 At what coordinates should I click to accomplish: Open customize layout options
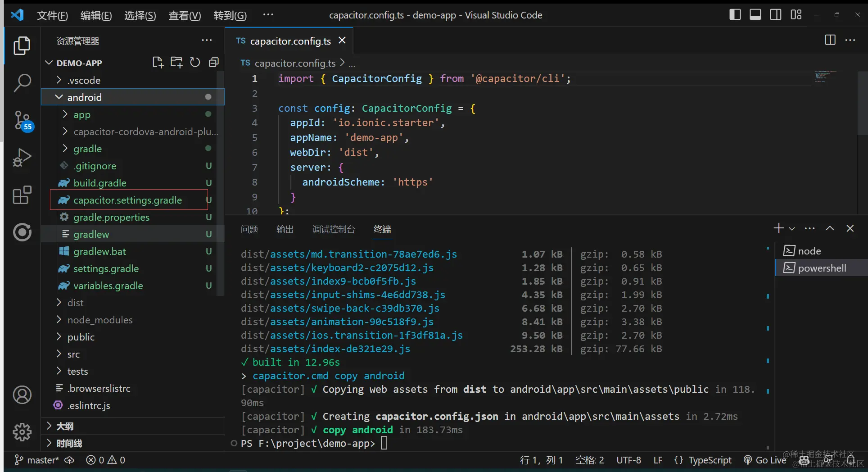(796, 15)
